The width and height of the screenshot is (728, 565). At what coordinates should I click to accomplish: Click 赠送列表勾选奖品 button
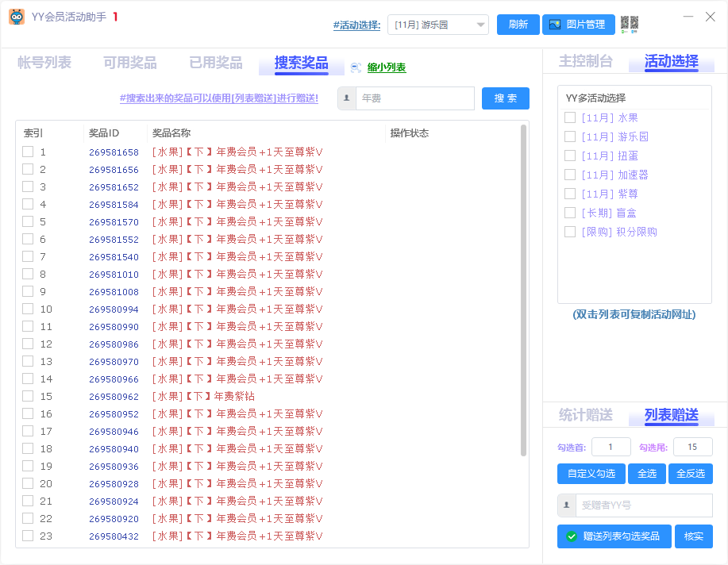pos(614,536)
